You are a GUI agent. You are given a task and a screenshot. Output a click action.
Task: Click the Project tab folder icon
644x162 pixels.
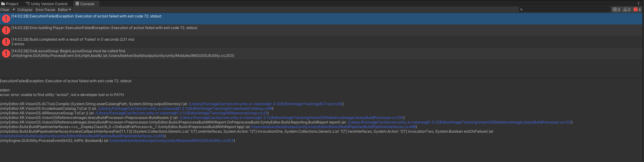3,4
